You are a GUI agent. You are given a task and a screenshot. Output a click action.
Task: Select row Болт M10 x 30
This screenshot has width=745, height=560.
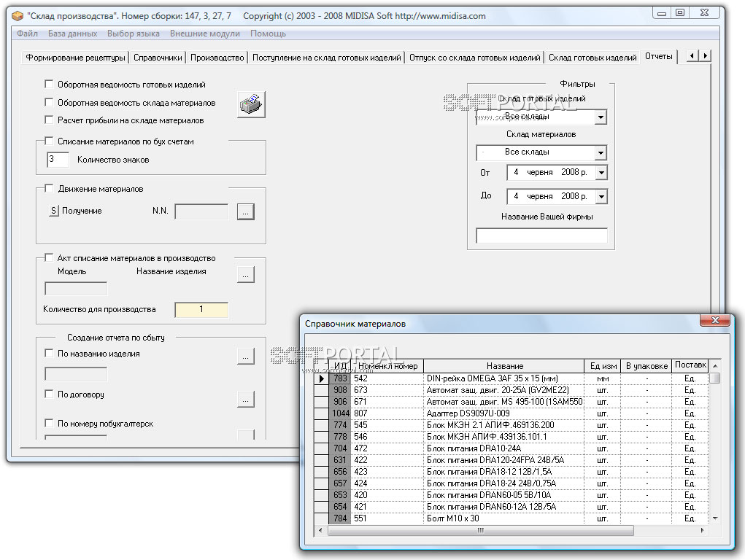[x=512, y=518]
